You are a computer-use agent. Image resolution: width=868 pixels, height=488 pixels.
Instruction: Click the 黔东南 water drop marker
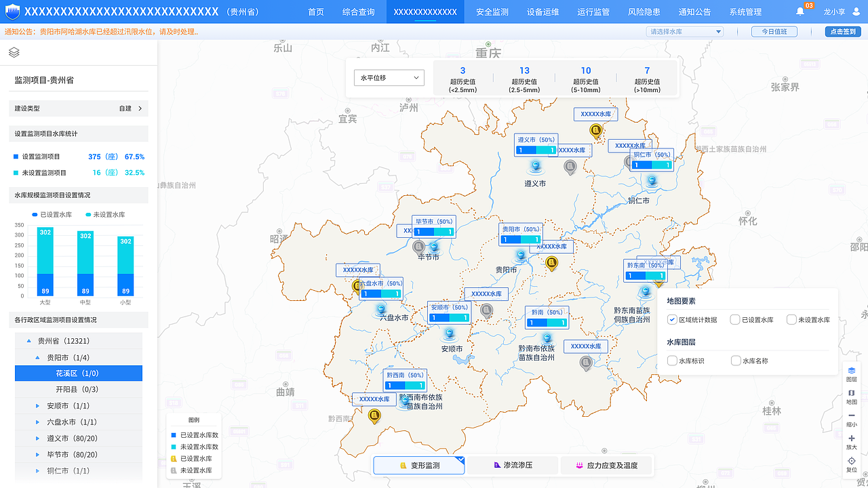coord(645,291)
